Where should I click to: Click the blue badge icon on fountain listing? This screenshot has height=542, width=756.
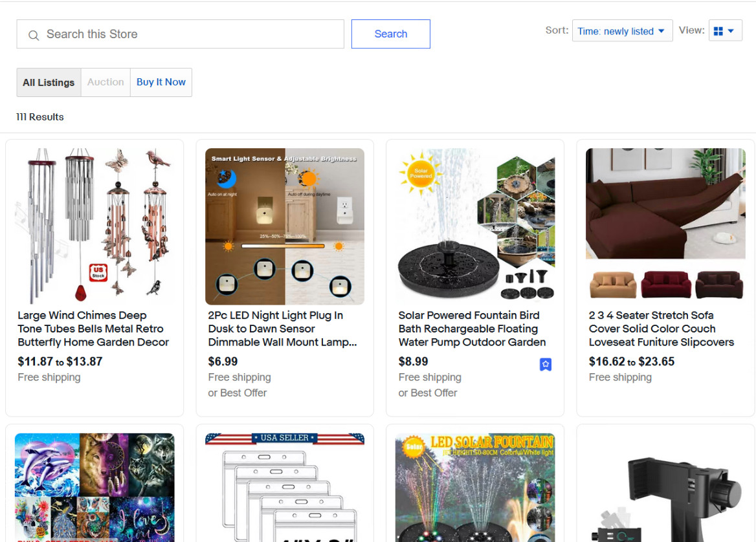click(546, 365)
